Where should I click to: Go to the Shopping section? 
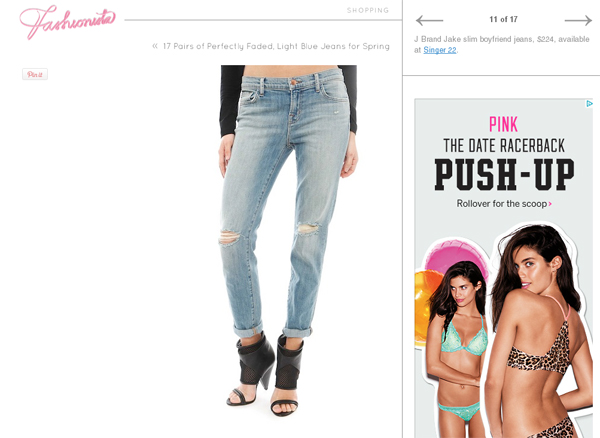(x=368, y=10)
